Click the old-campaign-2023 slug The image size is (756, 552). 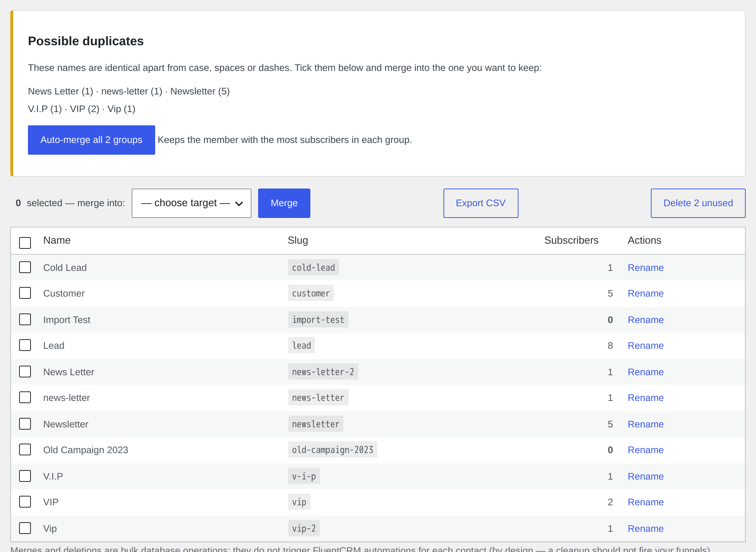(x=332, y=450)
